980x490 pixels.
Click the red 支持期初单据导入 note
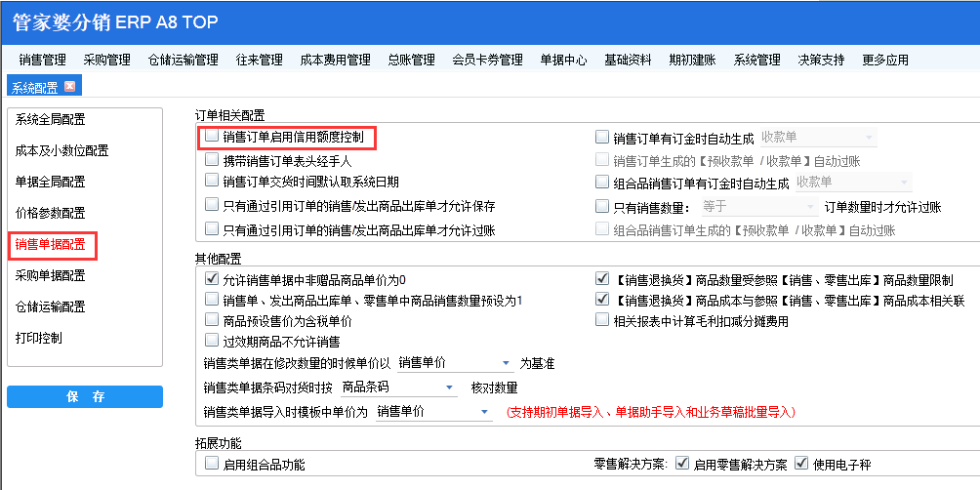tap(650, 412)
